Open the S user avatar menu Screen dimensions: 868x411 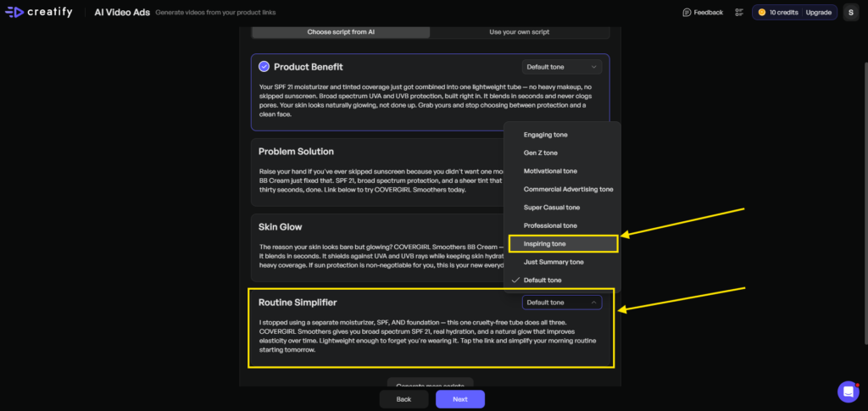[849, 13]
